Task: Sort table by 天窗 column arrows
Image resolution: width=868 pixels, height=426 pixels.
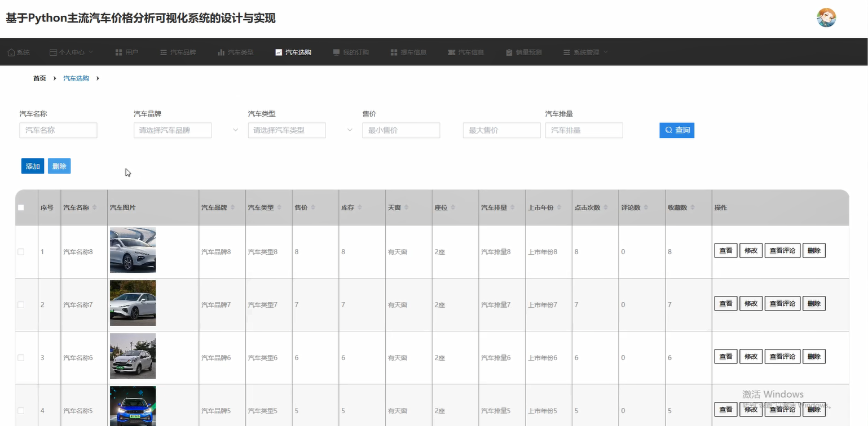Action: pos(406,207)
